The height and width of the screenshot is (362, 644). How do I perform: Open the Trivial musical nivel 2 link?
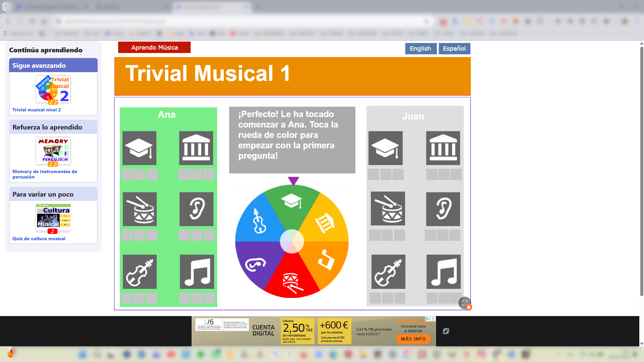point(37,110)
